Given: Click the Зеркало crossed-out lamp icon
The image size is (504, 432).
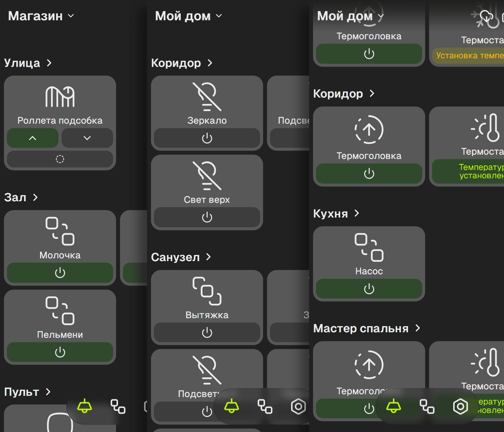Looking at the screenshot, I should pyautogui.click(x=207, y=97).
